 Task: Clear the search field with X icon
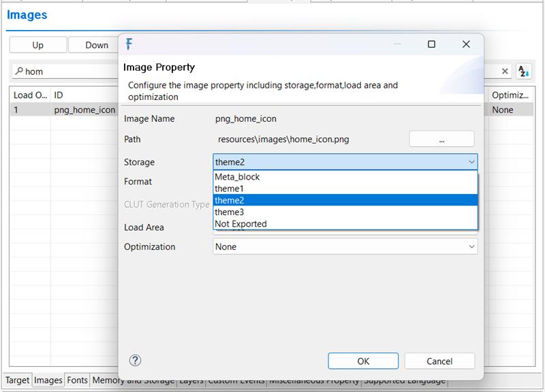pyautogui.click(x=505, y=71)
